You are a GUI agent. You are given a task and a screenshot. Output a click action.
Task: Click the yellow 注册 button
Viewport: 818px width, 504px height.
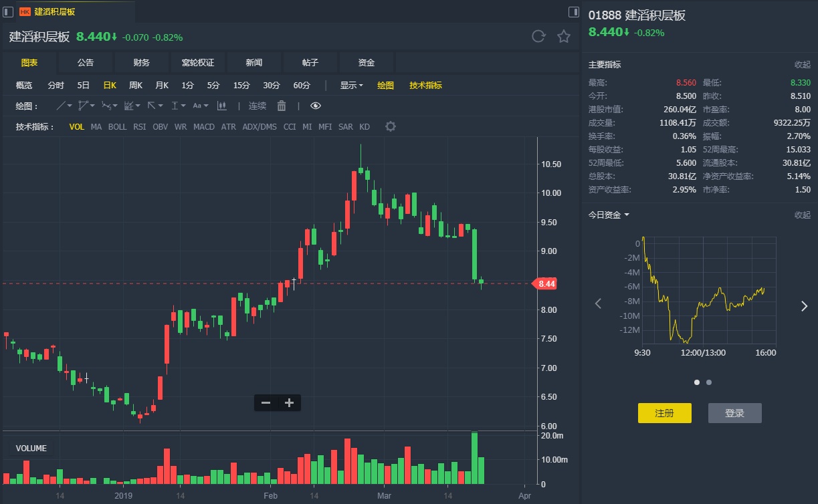pyautogui.click(x=664, y=413)
